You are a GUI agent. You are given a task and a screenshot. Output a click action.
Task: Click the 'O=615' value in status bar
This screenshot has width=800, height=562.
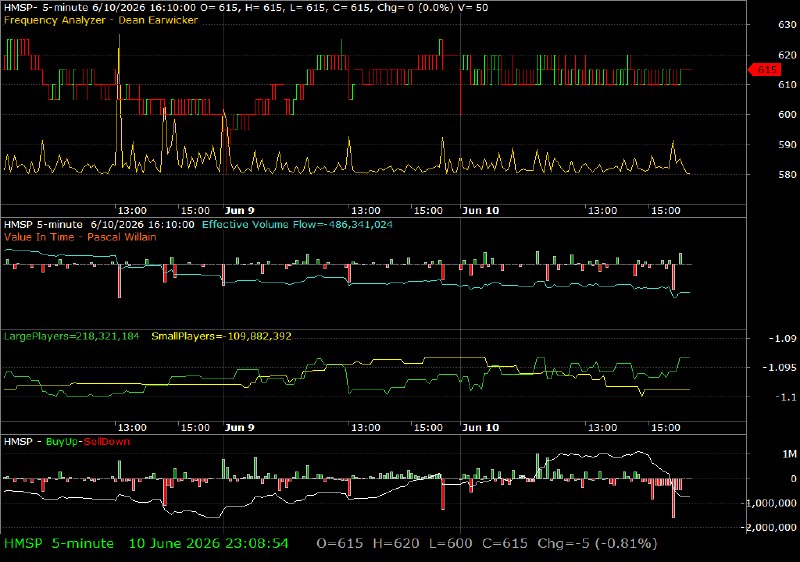click(x=340, y=544)
